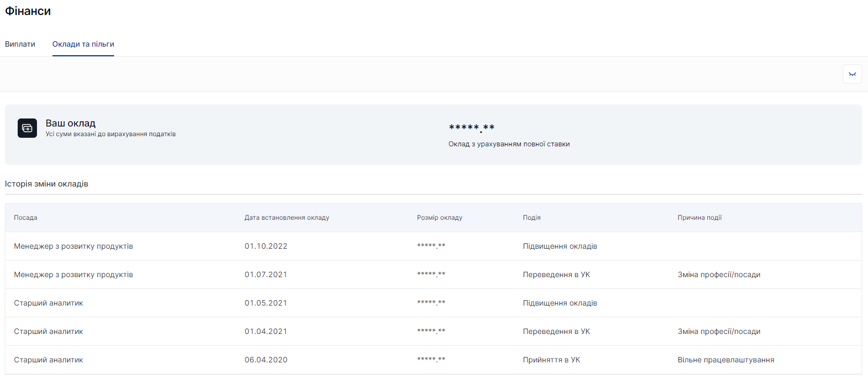Screen dimensions: 868x379
Task: Click Старший аналитик in the 06.04.2020 row
Action: click(48, 360)
